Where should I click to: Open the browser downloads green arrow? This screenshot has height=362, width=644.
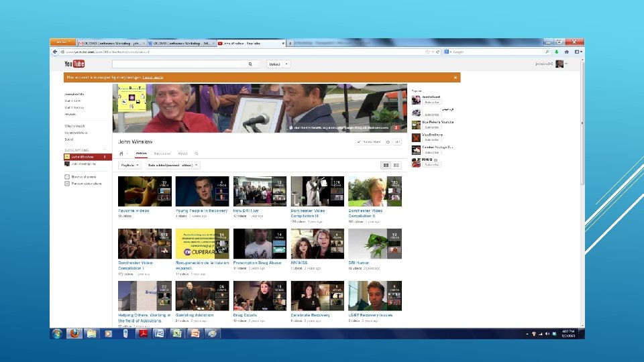point(557,52)
